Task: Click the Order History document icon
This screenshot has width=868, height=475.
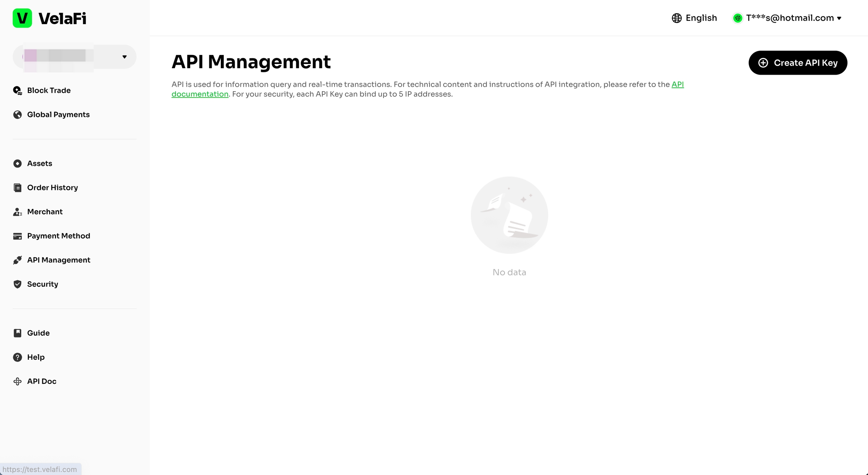Action: tap(17, 188)
